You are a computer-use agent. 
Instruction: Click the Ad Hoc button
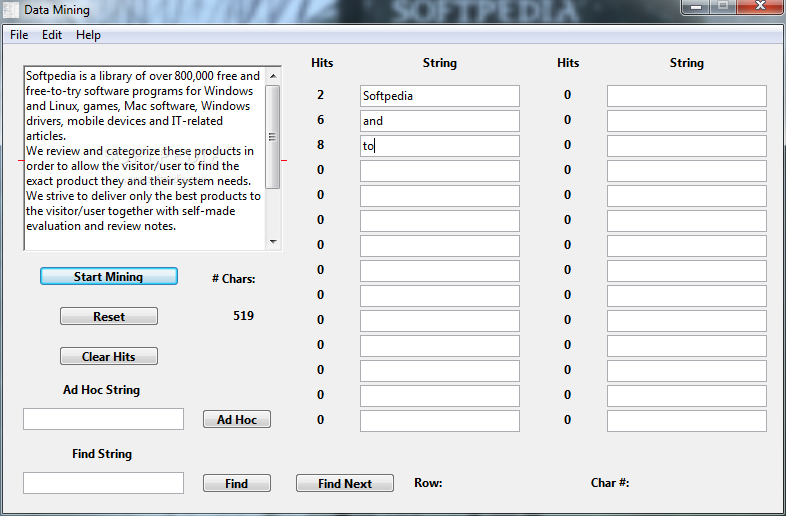237,419
